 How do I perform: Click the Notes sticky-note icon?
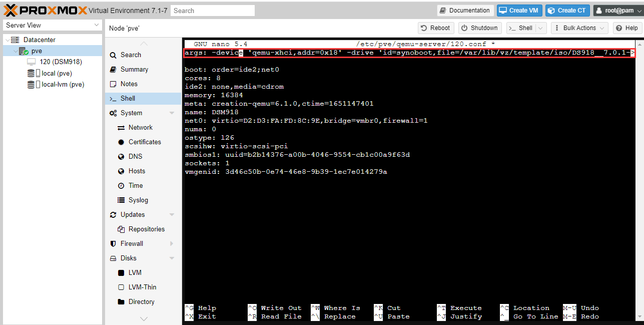(113, 84)
